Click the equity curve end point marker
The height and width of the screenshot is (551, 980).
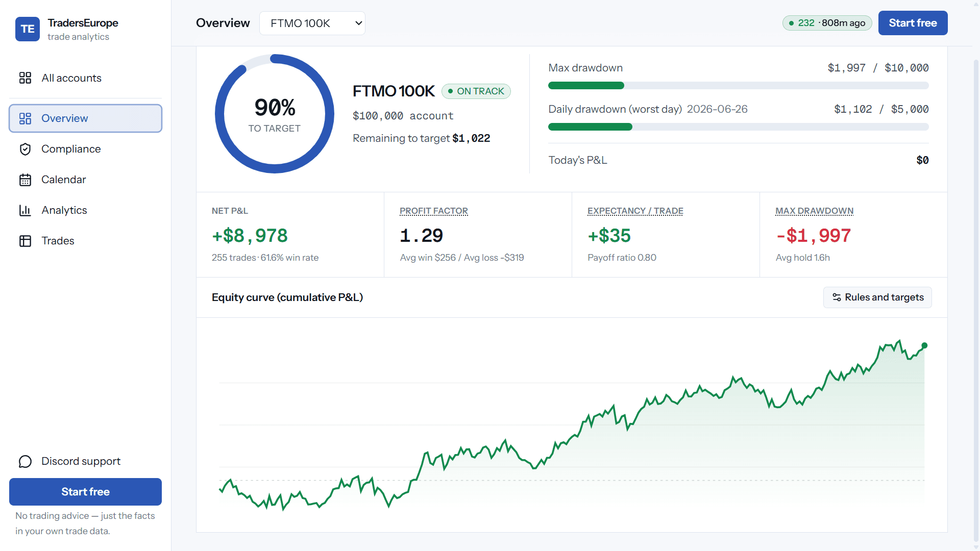tap(924, 345)
